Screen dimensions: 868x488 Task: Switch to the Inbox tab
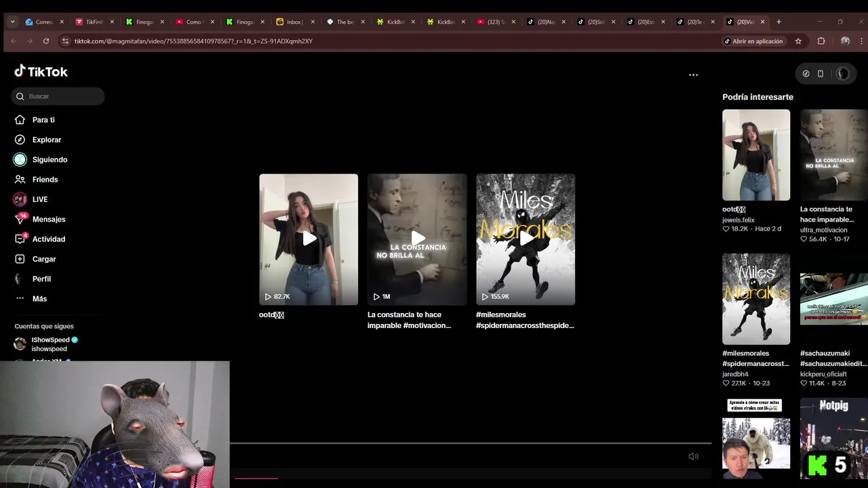tap(295, 22)
